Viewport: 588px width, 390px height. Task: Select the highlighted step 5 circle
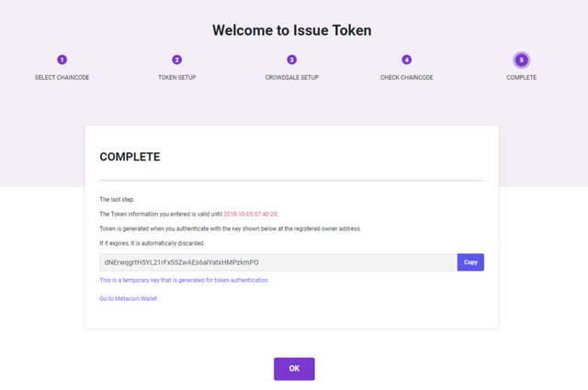coord(522,60)
